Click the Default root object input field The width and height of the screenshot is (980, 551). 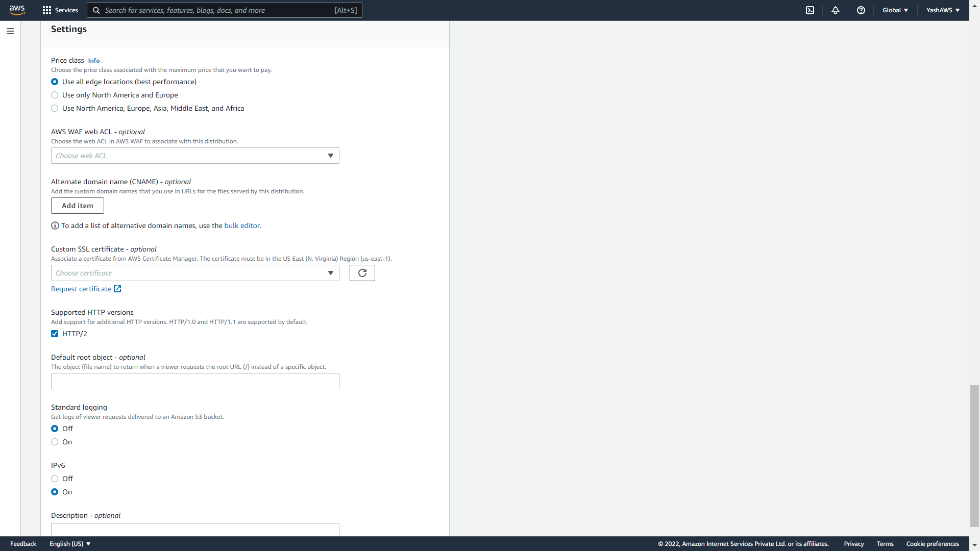pyautogui.click(x=195, y=381)
